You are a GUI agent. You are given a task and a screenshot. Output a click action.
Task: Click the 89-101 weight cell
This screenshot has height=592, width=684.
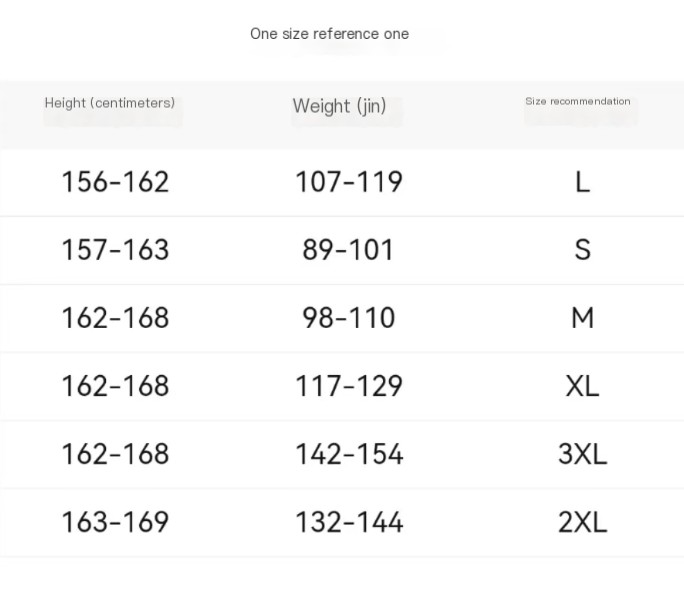click(349, 250)
